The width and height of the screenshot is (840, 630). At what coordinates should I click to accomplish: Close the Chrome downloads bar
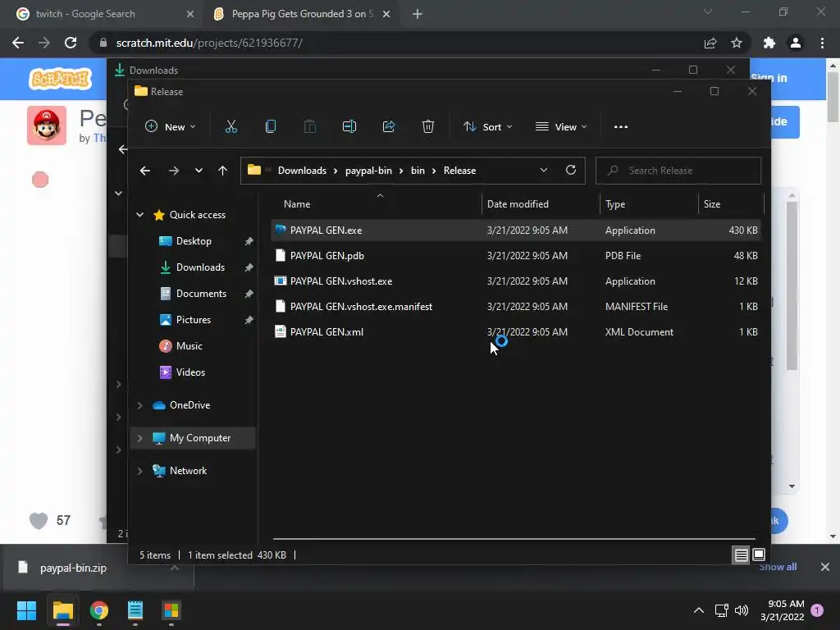tap(825, 567)
